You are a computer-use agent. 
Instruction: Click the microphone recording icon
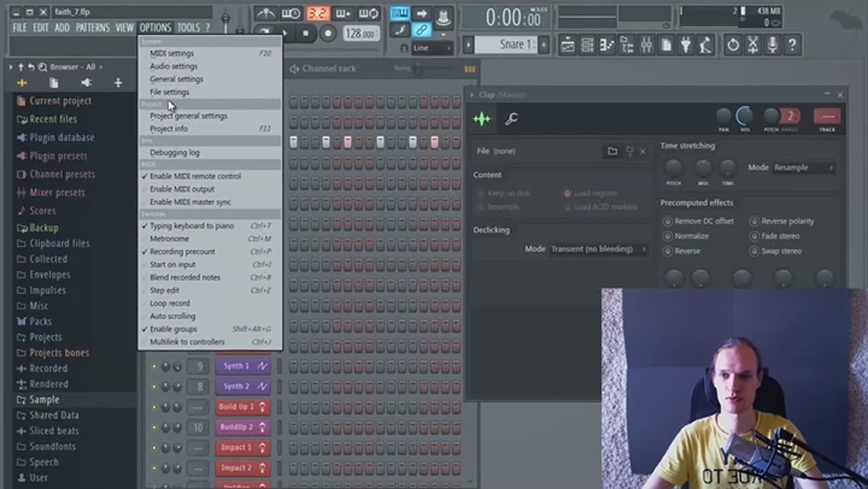(772, 45)
